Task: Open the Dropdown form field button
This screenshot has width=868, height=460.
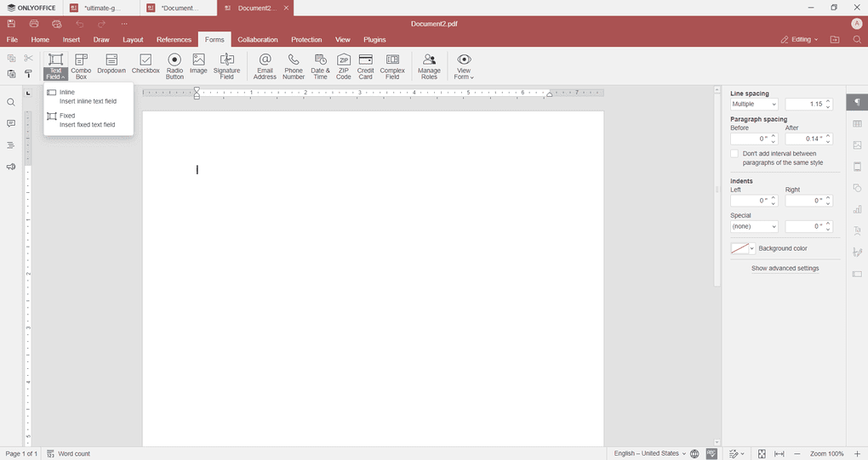Action: pyautogui.click(x=111, y=64)
